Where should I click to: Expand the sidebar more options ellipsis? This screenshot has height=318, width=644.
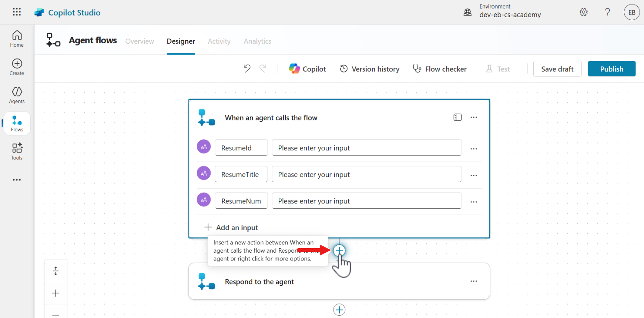tap(17, 180)
